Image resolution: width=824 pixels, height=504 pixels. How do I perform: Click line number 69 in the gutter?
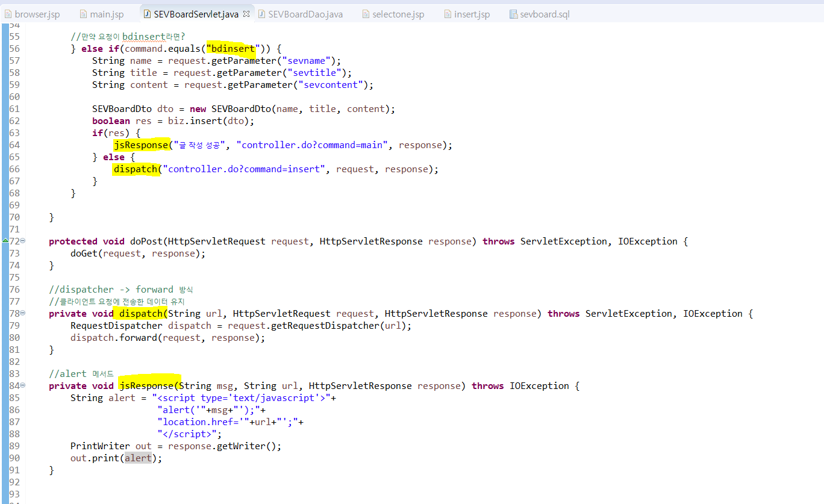point(14,205)
